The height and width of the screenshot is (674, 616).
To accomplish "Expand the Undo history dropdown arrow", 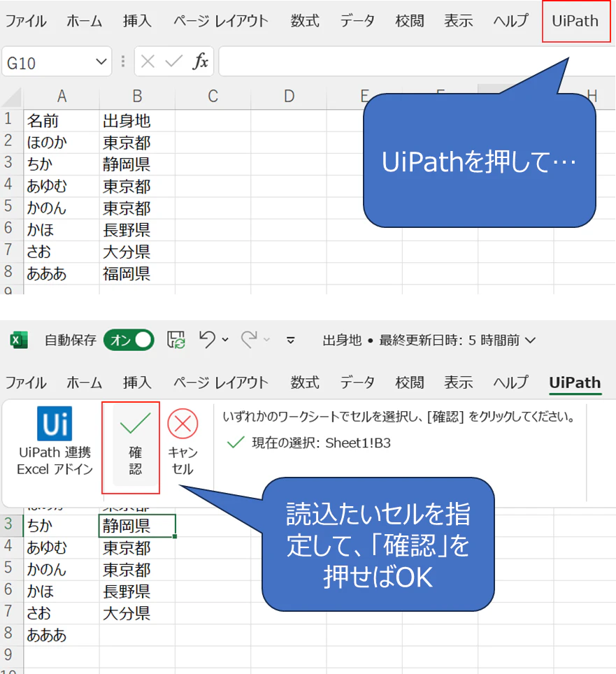I will click(x=225, y=340).
